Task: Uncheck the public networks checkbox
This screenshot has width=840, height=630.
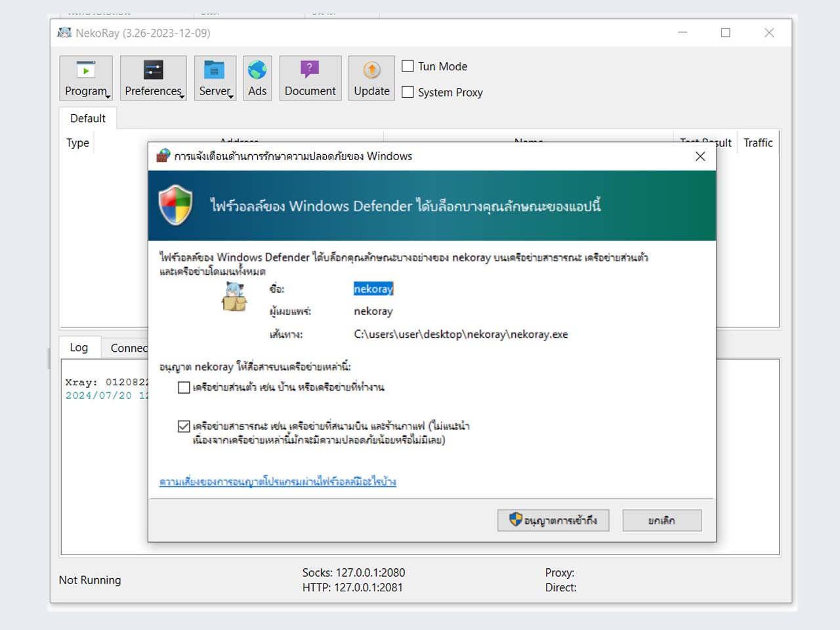Action: tap(184, 427)
